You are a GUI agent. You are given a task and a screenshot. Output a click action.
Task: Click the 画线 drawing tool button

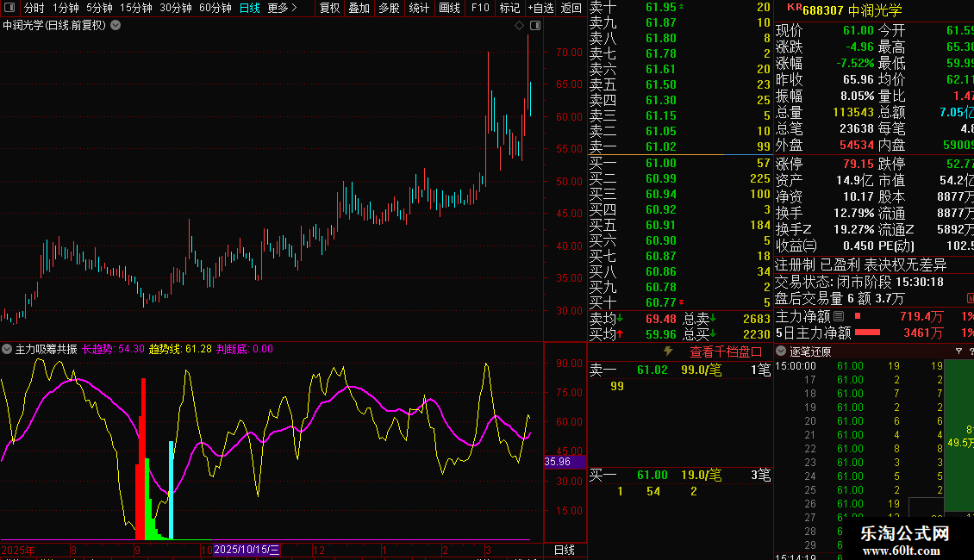pyautogui.click(x=449, y=8)
